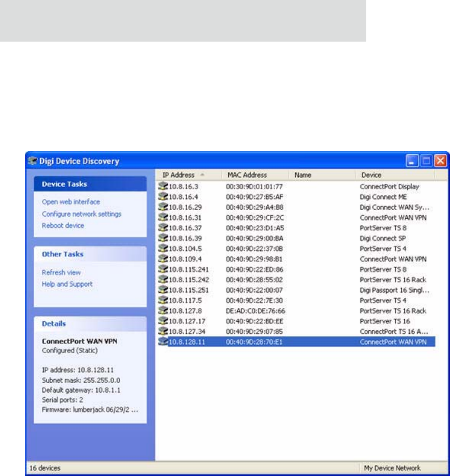Click MAC address 00:40:9D:29:A4:B8

[254, 208]
